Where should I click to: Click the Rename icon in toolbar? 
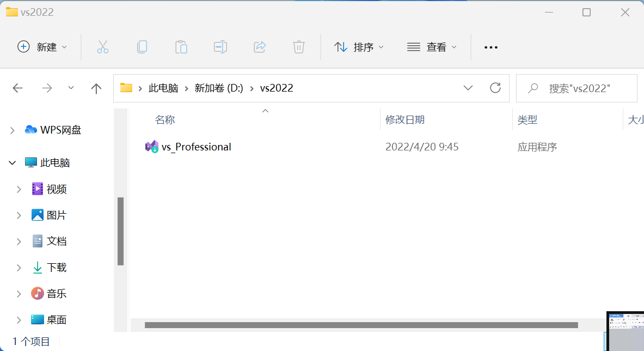pyautogui.click(x=220, y=47)
